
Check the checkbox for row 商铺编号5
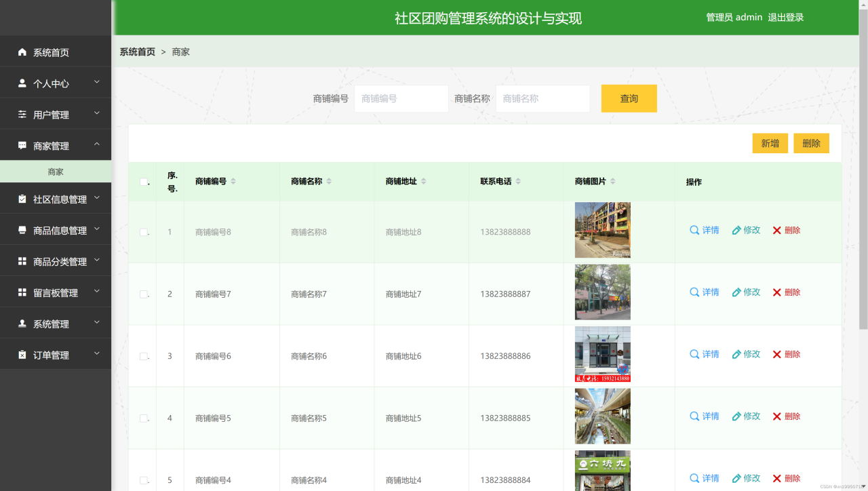(144, 418)
